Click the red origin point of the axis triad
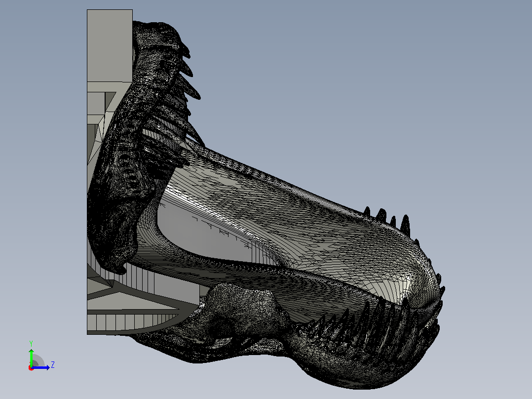This screenshot has width=532, height=399. tap(31, 368)
